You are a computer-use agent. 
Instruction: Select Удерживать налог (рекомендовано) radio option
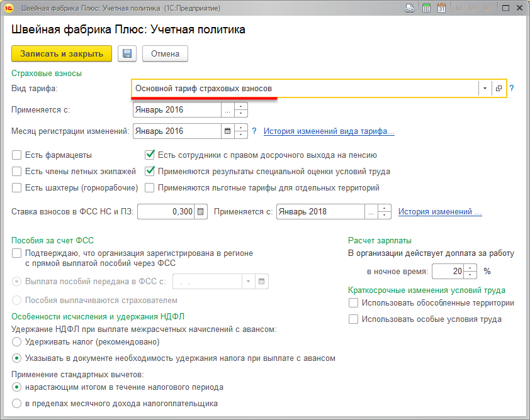(x=16, y=341)
